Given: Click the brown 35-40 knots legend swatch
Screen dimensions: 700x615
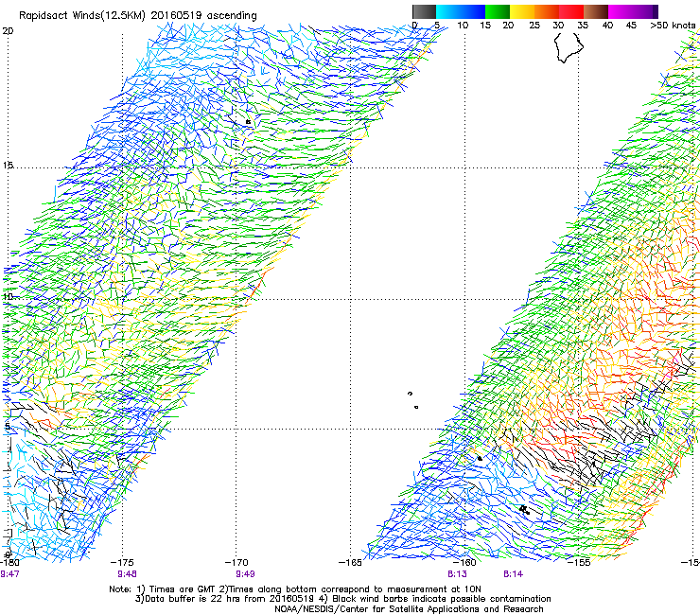Looking at the screenshot, I should point(596,11).
